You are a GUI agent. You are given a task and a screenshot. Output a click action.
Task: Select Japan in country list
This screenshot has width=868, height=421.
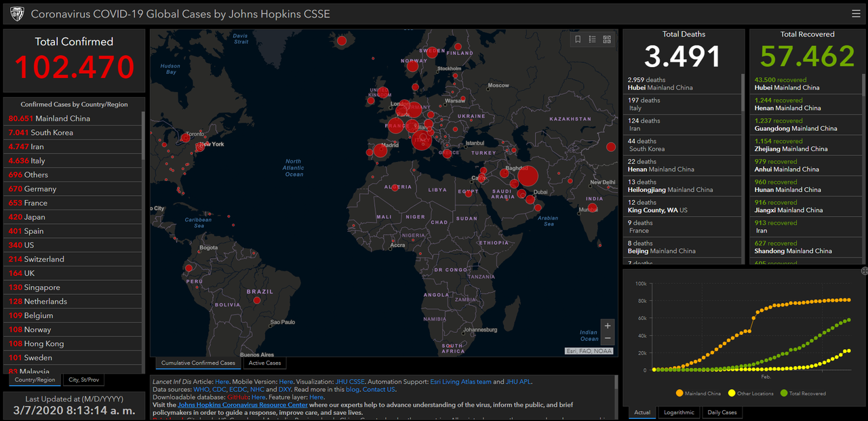[x=73, y=217]
